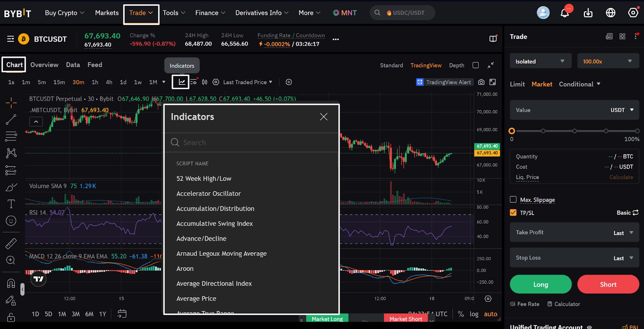Open the forecasting and measurement tools

click(x=11, y=170)
